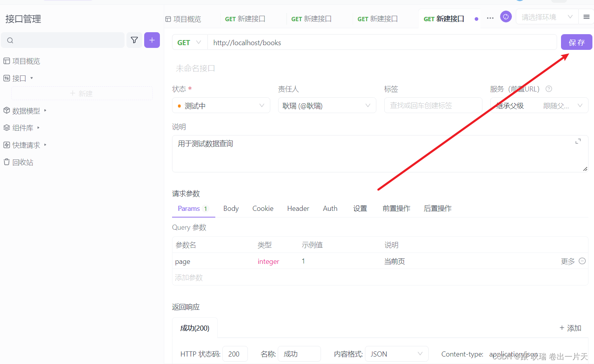Click the 保存 save button
594x364 pixels.
point(577,42)
